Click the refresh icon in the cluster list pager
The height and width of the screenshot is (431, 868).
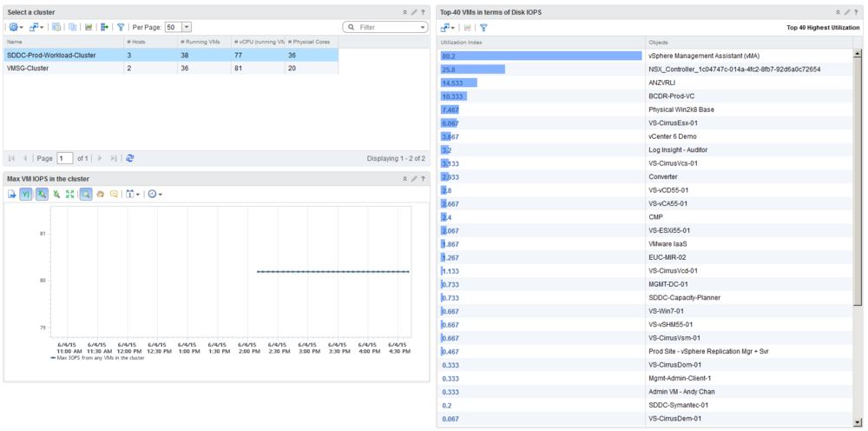pos(130,158)
